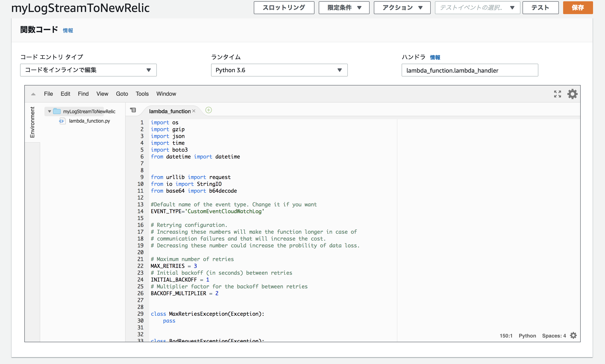Image resolution: width=605 pixels, height=364 pixels.
Task: Open the Python 3.6 runtime dropdown
Action: coord(279,70)
